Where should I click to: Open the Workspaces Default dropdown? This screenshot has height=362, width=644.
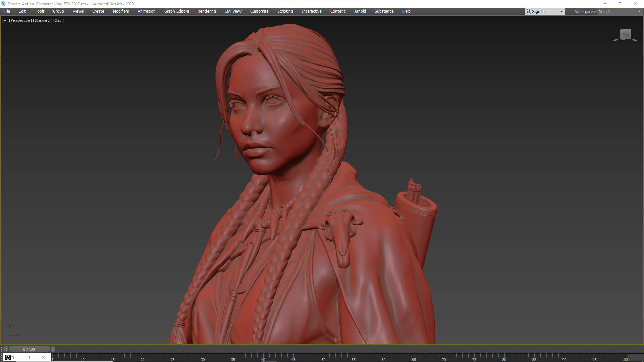620,12
